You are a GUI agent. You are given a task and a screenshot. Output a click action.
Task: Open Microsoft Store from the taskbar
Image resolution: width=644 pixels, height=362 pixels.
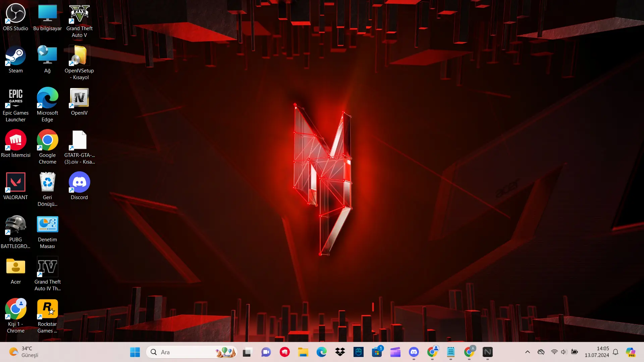click(377, 352)
